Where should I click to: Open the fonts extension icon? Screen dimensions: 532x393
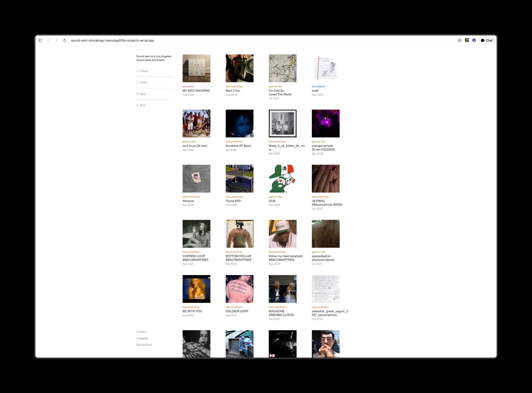[467, 40]
